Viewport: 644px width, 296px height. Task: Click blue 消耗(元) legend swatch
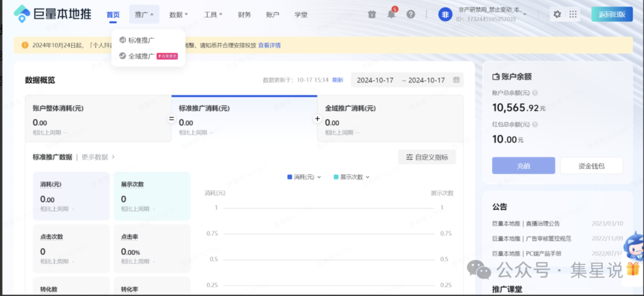point(290,177)
